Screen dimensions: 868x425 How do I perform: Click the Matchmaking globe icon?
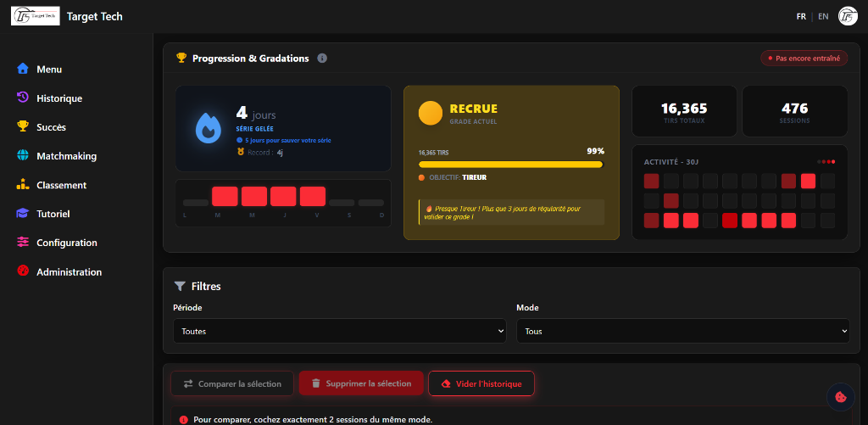tap(23, 156)
